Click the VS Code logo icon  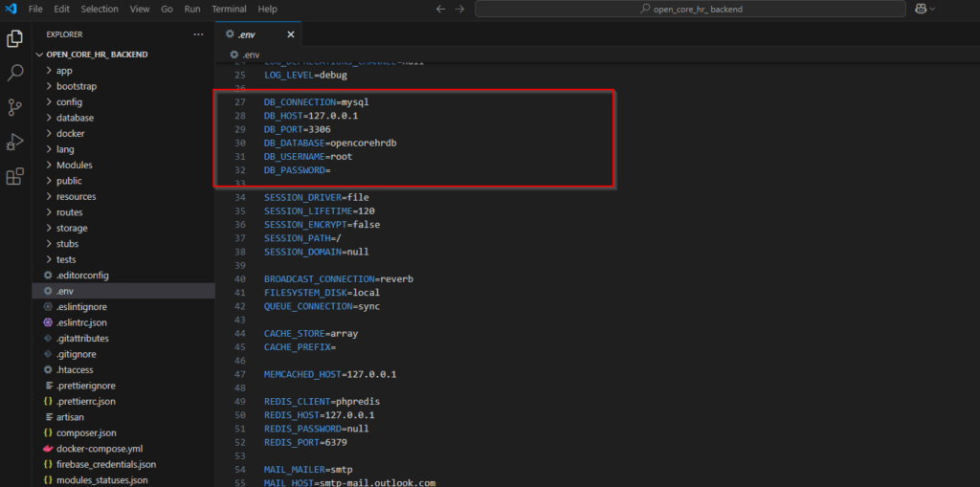point(11,9)
